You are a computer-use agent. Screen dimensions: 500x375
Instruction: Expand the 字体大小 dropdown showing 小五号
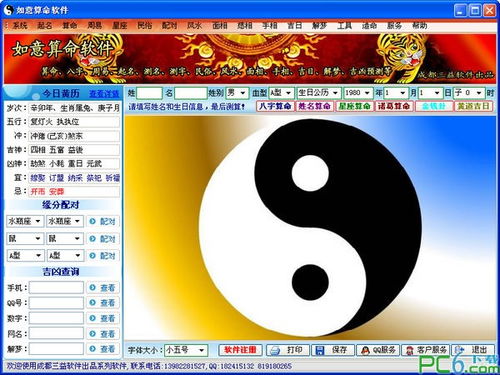click(x=186, y=350)
